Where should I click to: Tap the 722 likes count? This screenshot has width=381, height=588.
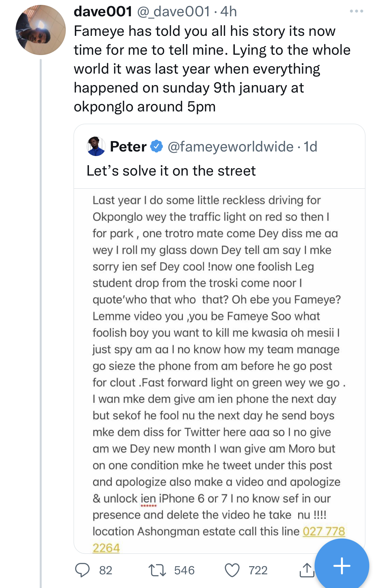pos(258,570)
